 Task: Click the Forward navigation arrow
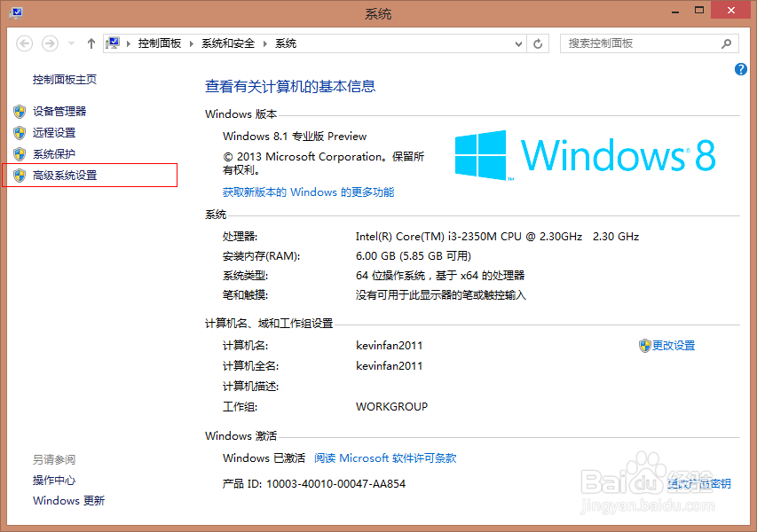pos(50,44)
